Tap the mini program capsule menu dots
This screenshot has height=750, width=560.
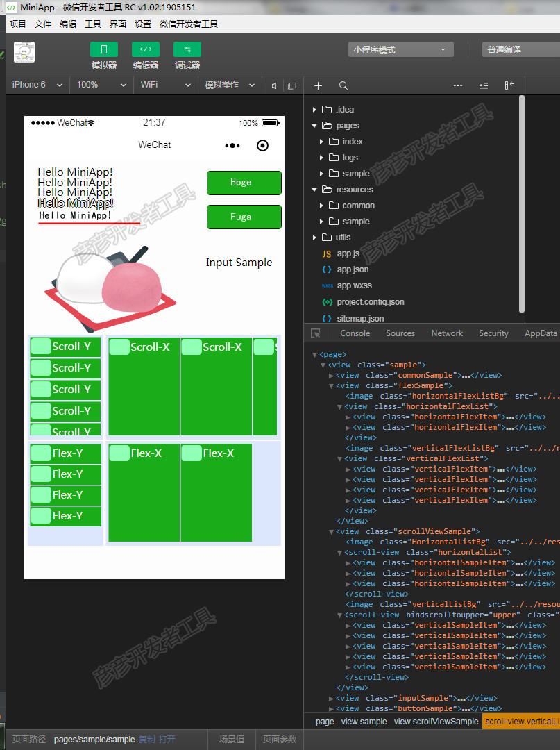pos(232,145)
